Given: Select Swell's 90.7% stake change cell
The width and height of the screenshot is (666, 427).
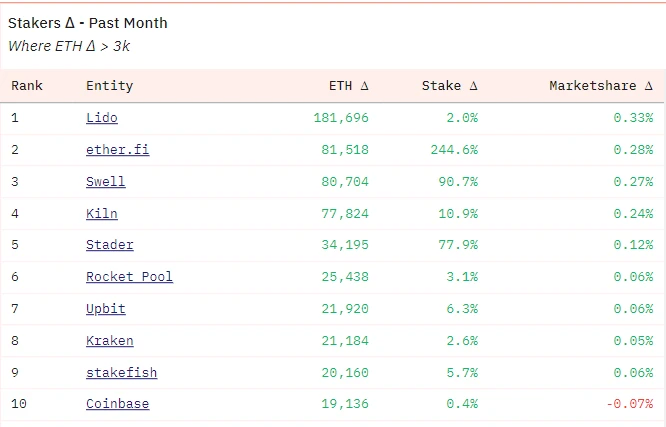Looking at the screenshot, I should click(x=457, y=182).
